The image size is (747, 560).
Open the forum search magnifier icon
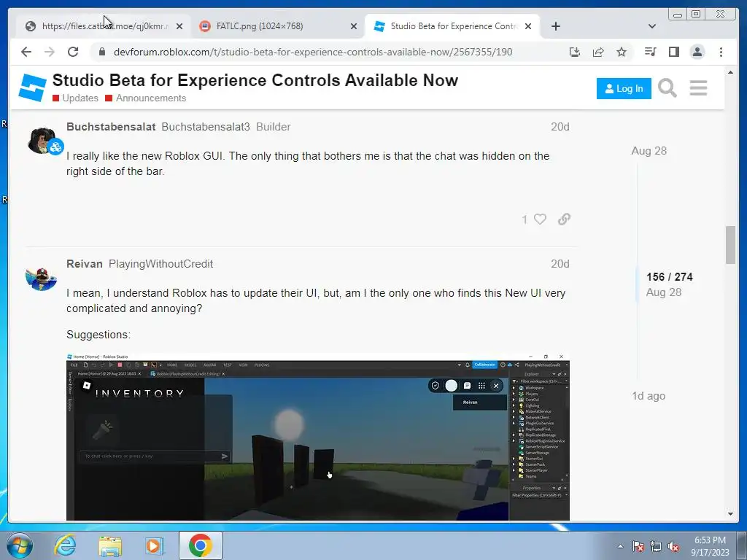click(x=667, y=88)
